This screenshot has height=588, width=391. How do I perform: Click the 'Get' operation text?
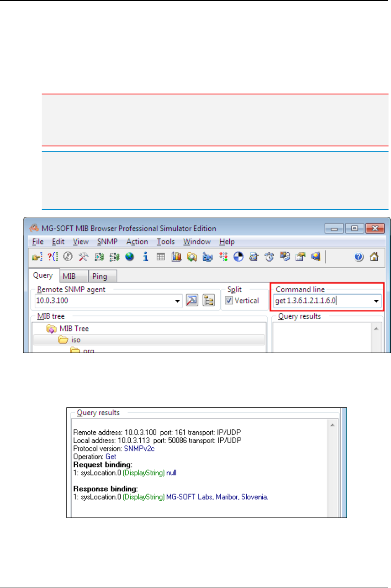[111, 456]
